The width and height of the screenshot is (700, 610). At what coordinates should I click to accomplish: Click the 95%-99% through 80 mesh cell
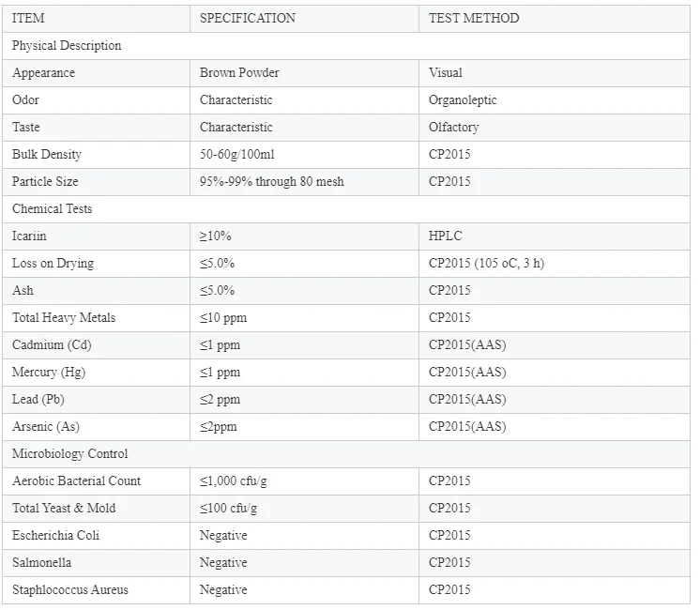point(272,181)
